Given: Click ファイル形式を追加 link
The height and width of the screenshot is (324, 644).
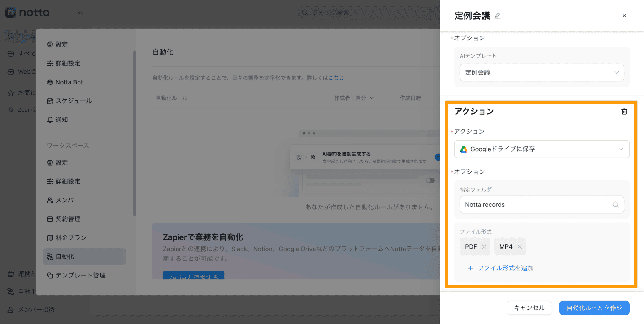Looking at the screenshot, I should [506, 268].
